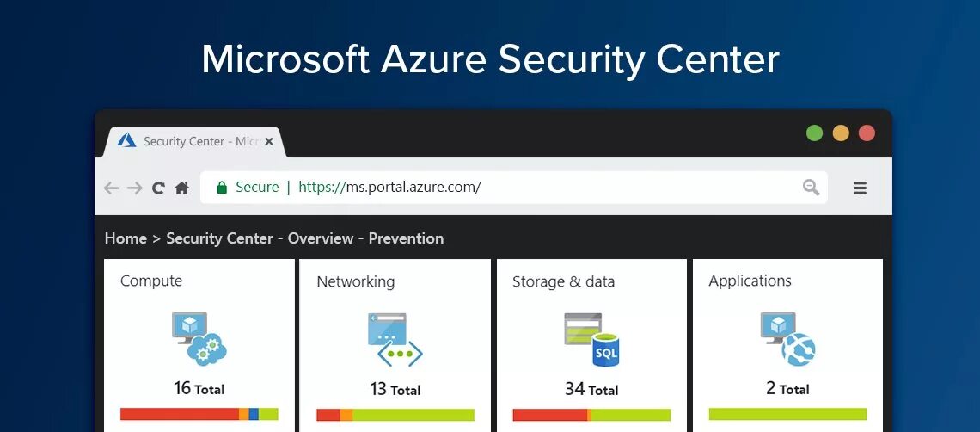Click the green window button

[814, 133]
